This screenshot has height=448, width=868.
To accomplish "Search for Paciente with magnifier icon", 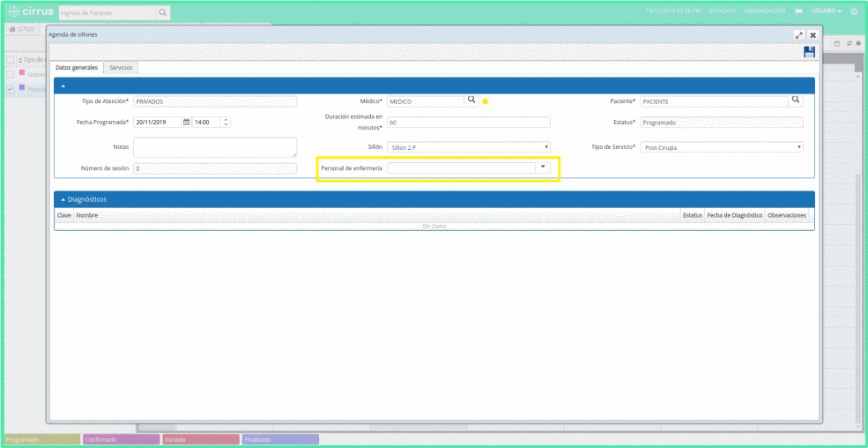I will coord(797,101).
